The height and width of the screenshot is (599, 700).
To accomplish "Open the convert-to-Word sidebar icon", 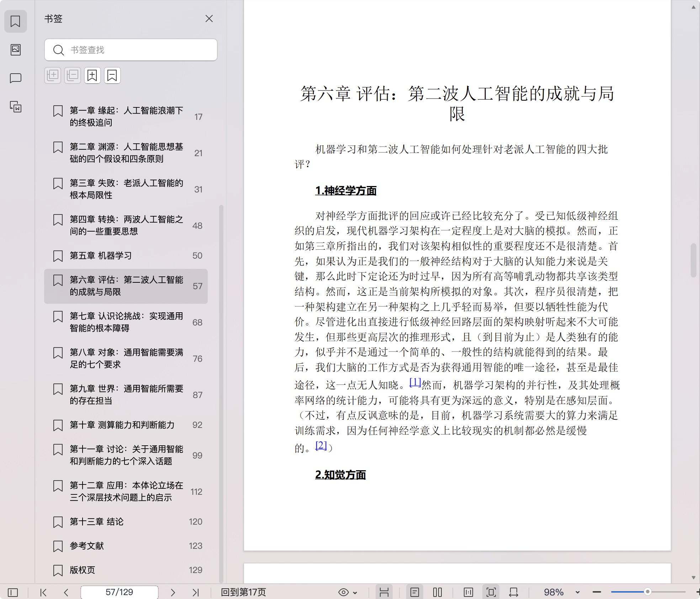I will [15, 106].
